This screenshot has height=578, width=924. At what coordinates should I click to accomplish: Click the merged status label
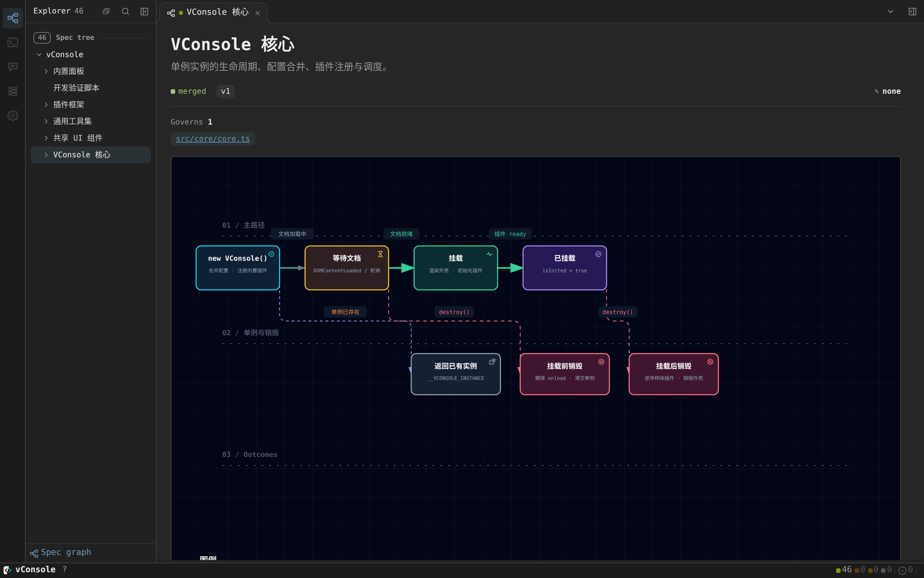point(188,91)
